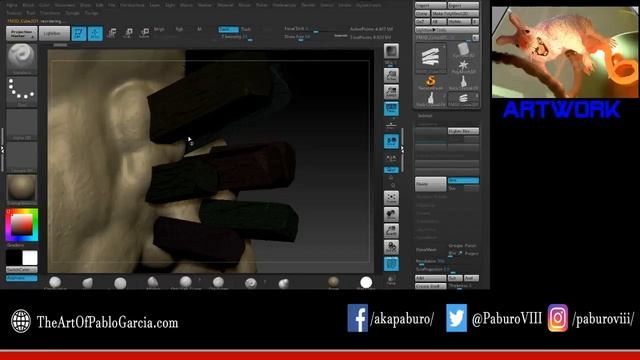Open the Alpha Off slot

tap(22, 124)
